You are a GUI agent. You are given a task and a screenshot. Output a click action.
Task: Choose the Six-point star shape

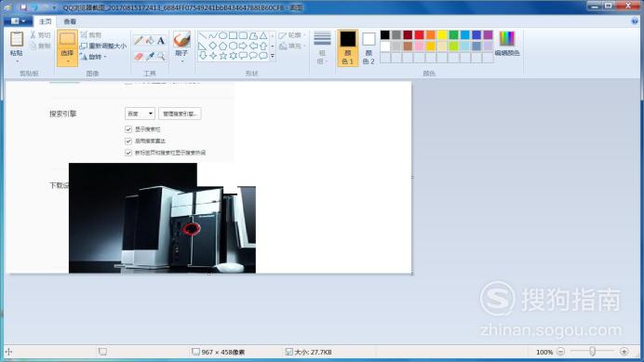[x=233, y=56]
